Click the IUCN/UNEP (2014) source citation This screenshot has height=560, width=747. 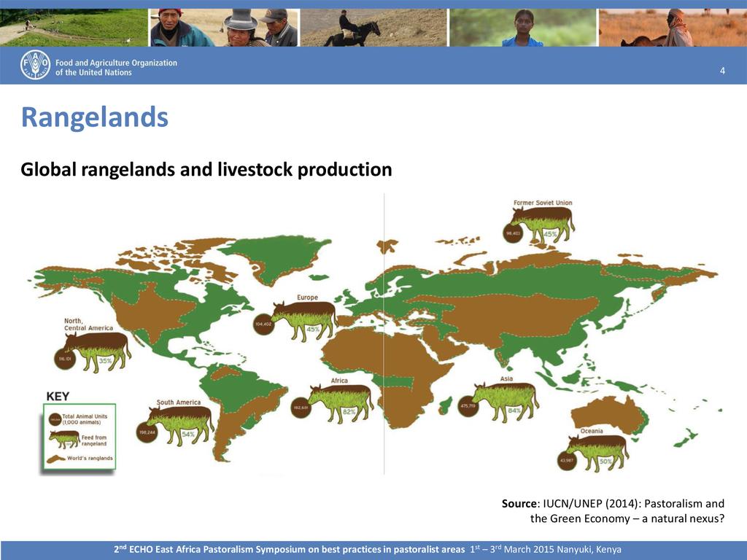613,511
